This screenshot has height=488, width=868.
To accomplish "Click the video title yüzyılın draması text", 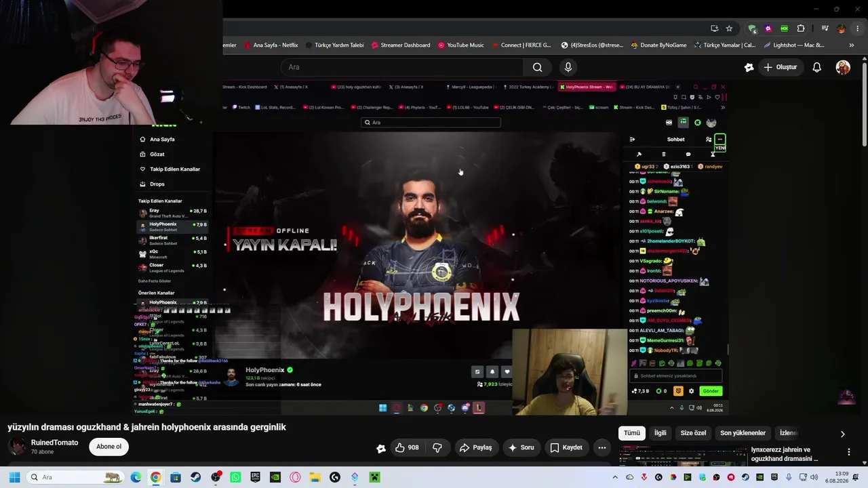I will pos(147,427).
